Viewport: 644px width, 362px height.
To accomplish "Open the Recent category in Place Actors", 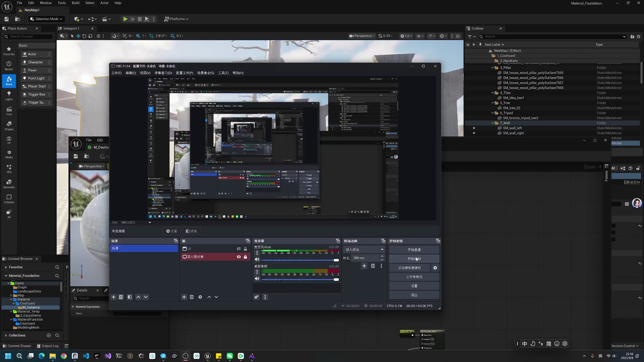I will pyautogui.click(x=9, y=66).
